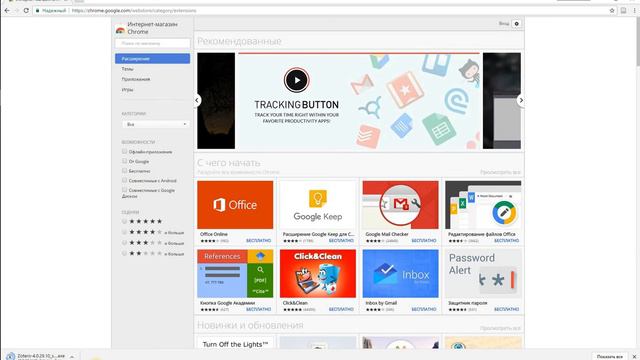Open the Office file editing tile
The width and height of the screenshot is (640, 360).
point(483,205)
